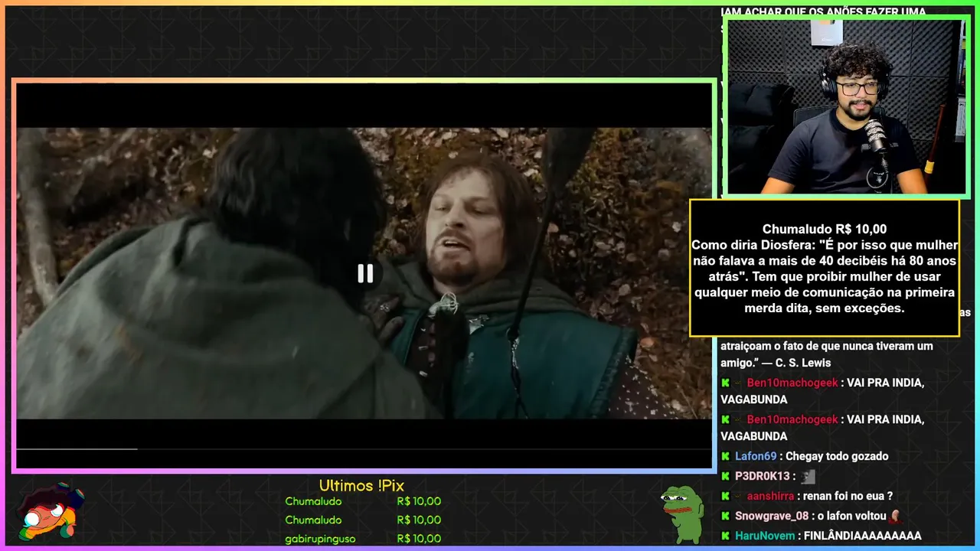The image size is (980, 551).
Task: Click the Kick badge beside P3DR0K13
Action: (725, 476)
